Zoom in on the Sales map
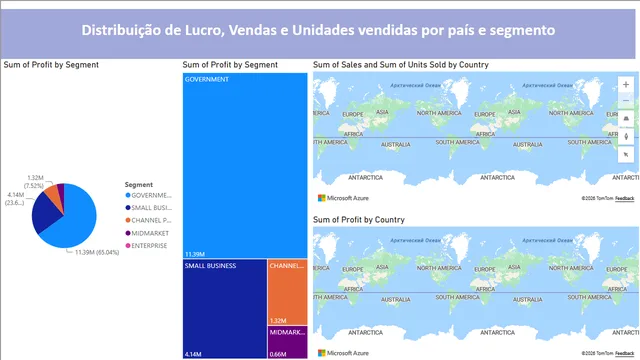 point(626,84)
